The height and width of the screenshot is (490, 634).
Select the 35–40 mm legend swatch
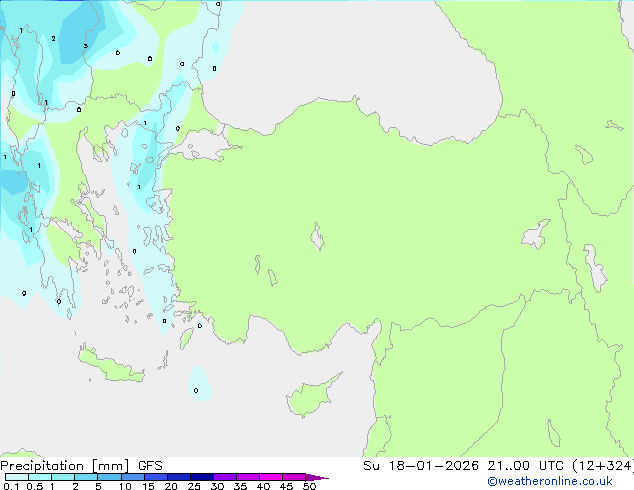247,477
